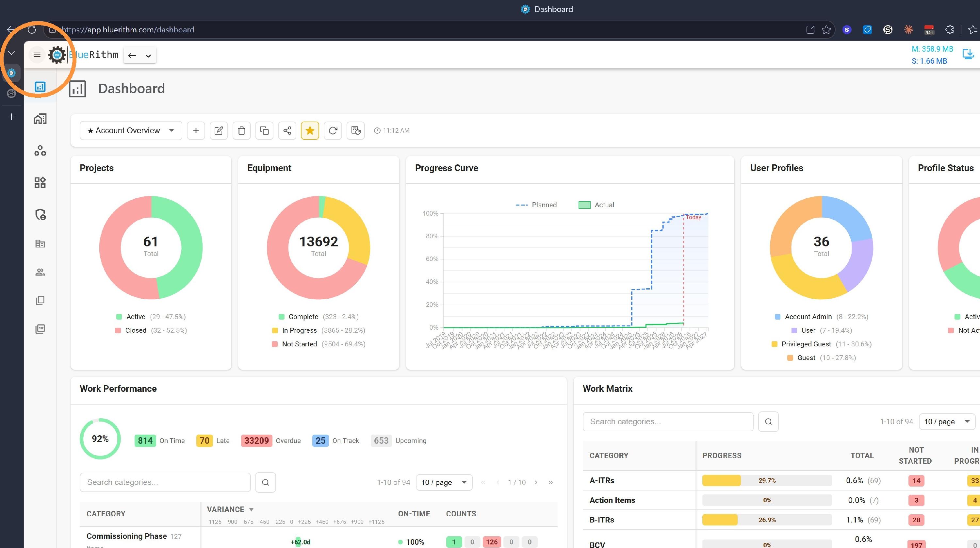The width and height of the screenshot is (980, 548).
Task: Expand the header history chevron
Action: pyautogui.click(x=148, y=56)
